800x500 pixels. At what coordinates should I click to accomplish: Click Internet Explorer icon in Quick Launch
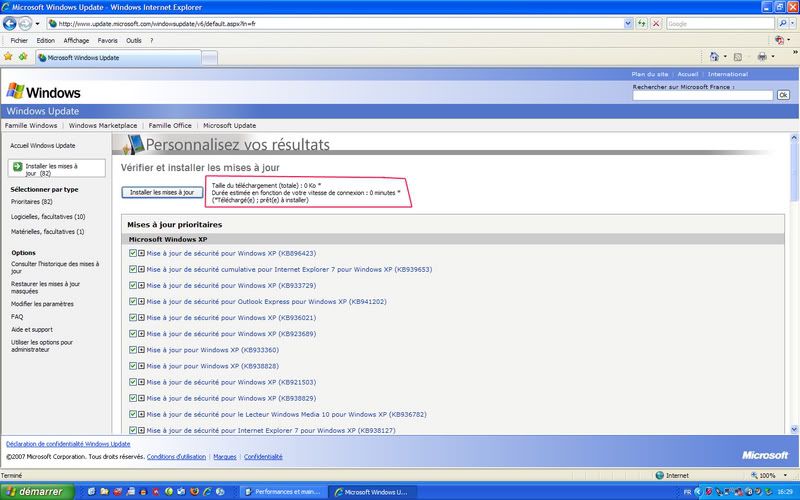pyautogui.click(x=207, y=492)
